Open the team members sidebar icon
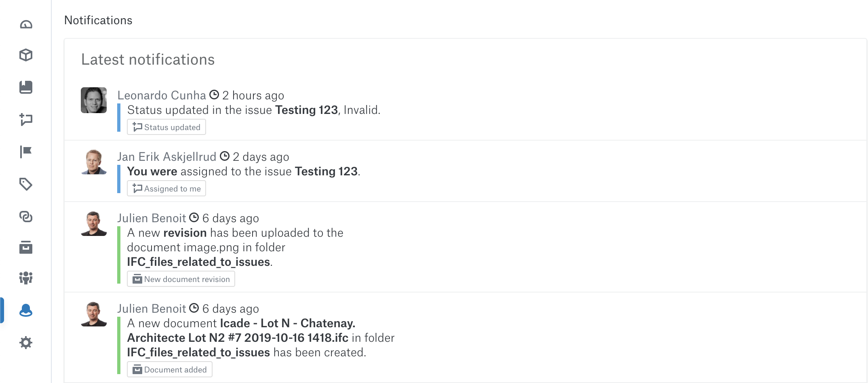 pyautogui.click(x=26, y=278)
